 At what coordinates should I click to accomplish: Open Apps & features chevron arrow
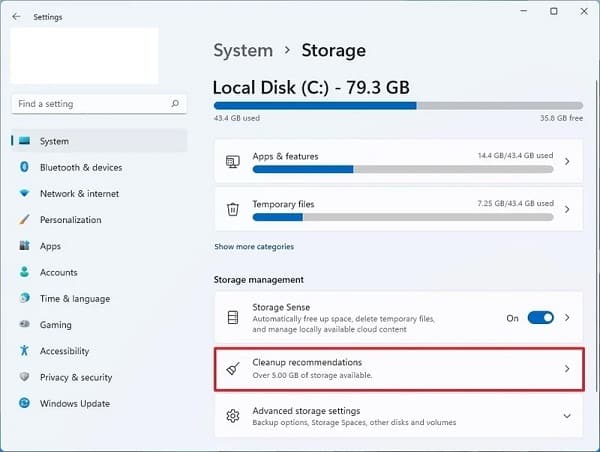tap(567, 162)
